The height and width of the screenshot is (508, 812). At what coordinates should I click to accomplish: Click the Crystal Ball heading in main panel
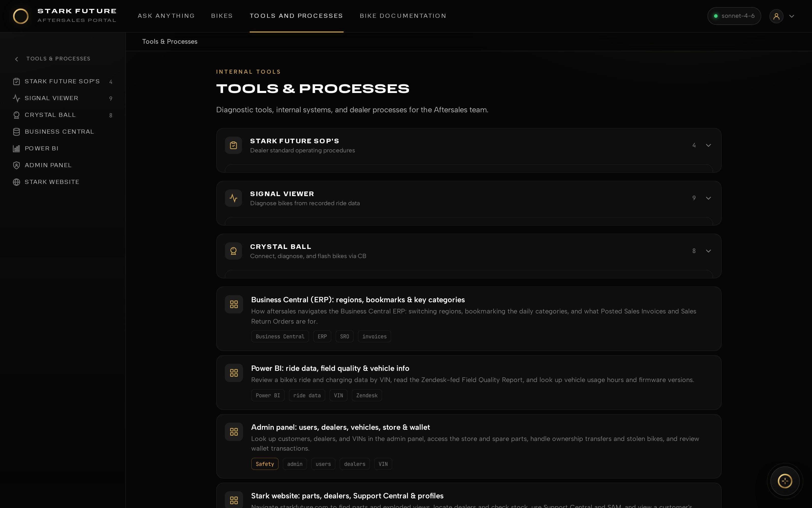coord(281,247)
